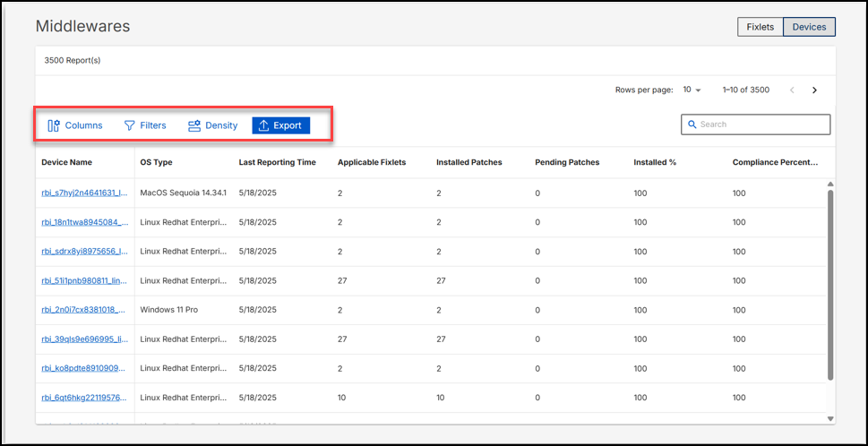Click Installed % '100' in rbi_51i1pnb980811 row
Screen dimensions: 868x446
640,280
